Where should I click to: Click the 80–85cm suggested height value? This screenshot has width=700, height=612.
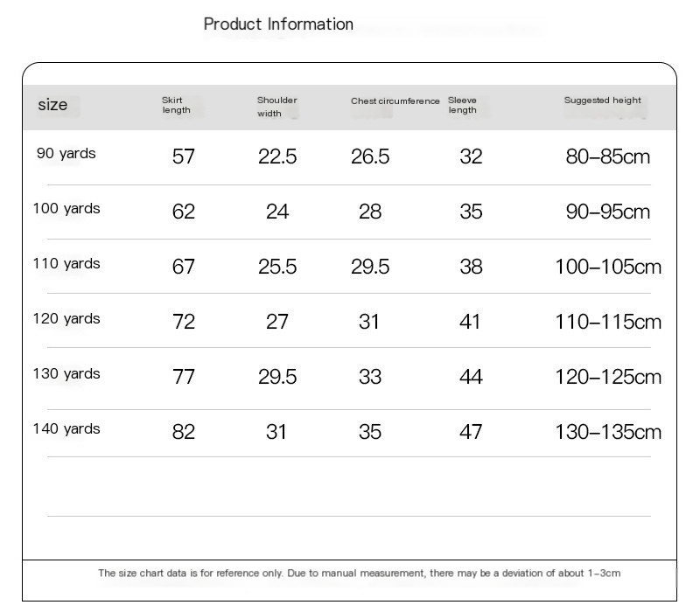tap(607, 156)
